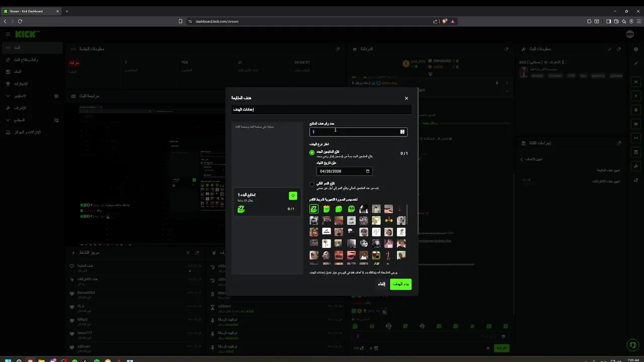Click the green chat send button
The image size is (644, 362).
[502, 348]
